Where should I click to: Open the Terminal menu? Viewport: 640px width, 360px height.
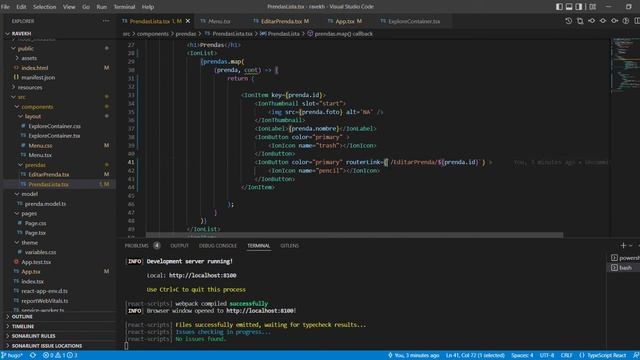[x=124, y=7]
